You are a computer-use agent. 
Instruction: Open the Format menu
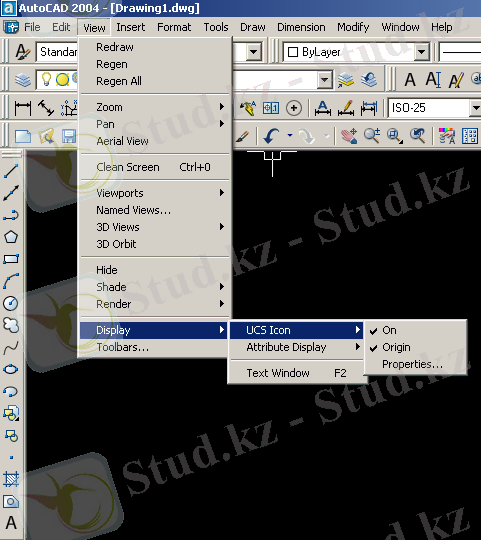pyautogui.click(x=174, y=27)
